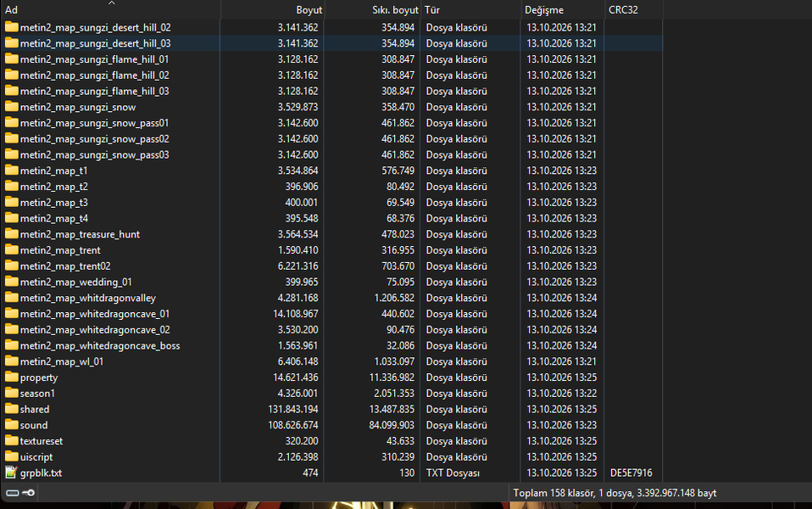Click the TXT Dosyası type cell

[x=453, y=473]
